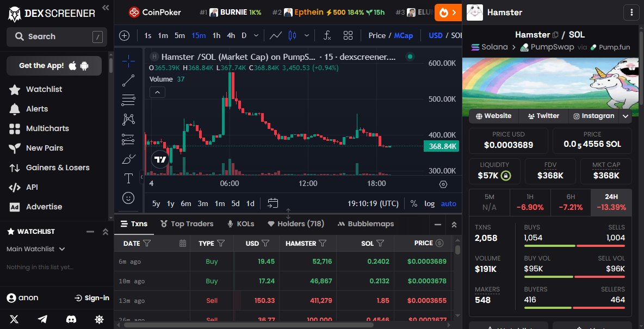Select the Fibonacci retracement tool
The width and height of the screenshot is (644, 329).
[x=128, y=100]
